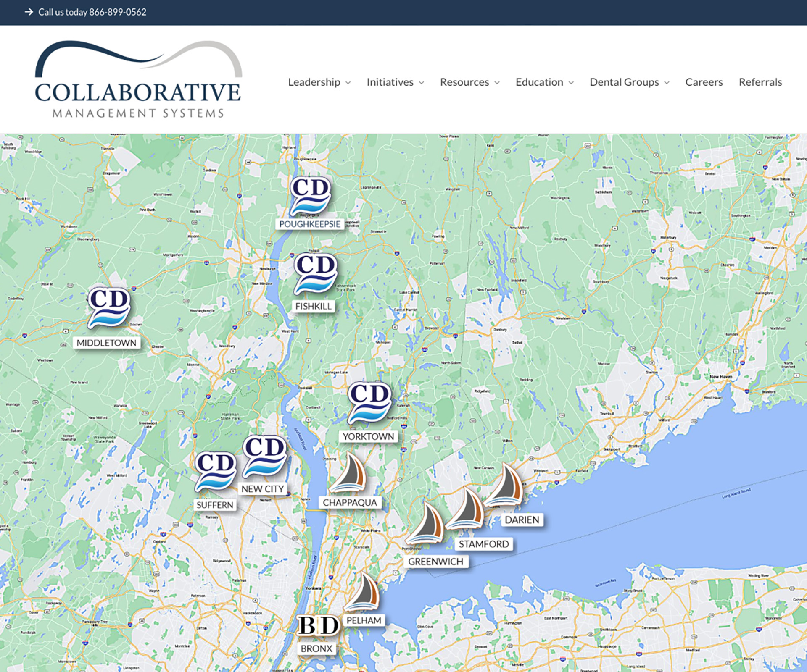
Task: Select the YORKTOWN location label
Action: pos(368,437)
